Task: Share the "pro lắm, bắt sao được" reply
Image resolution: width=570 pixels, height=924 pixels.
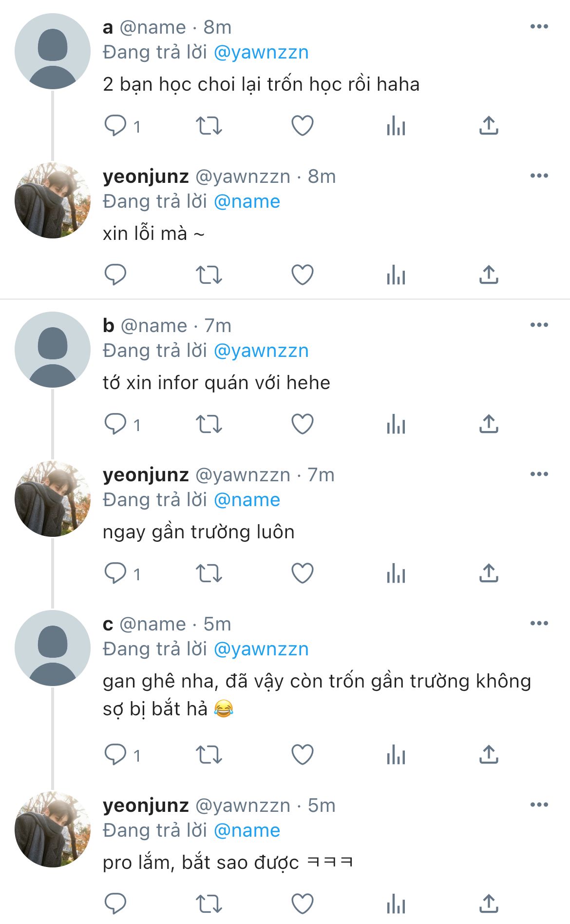Action: coord(489,904)
